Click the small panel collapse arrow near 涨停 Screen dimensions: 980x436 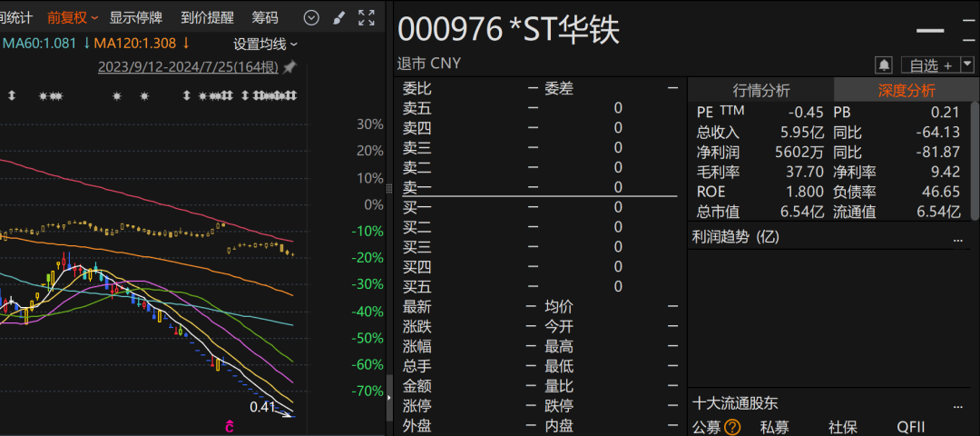click(x=390, y=397)
